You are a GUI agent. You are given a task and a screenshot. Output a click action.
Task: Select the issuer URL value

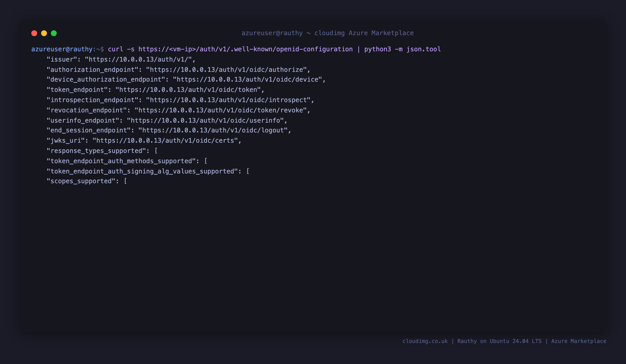pyautogui.click(x=138, y=60)
